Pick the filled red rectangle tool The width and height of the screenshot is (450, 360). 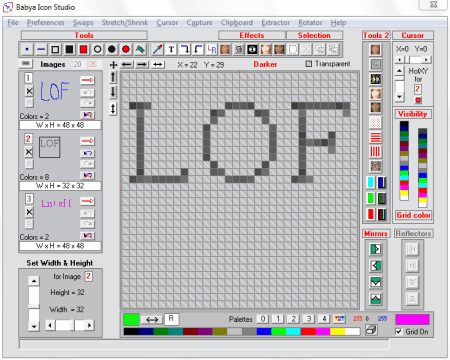[83, 50]
